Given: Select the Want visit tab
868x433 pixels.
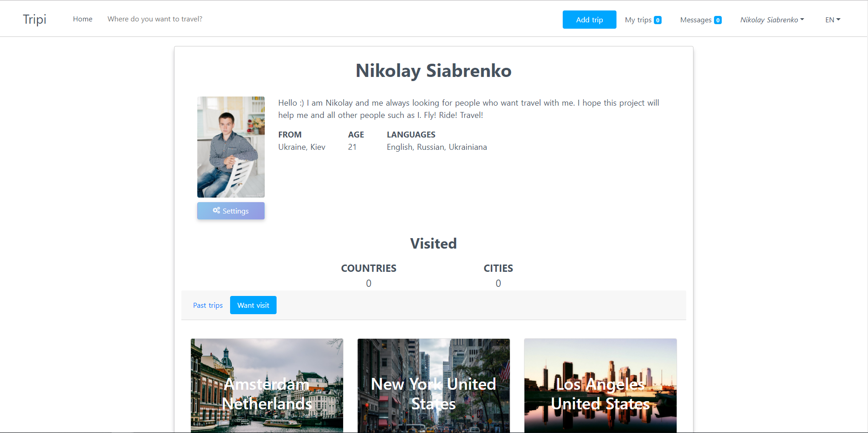Looking at the screenshot, I should [x=253, y=305].
